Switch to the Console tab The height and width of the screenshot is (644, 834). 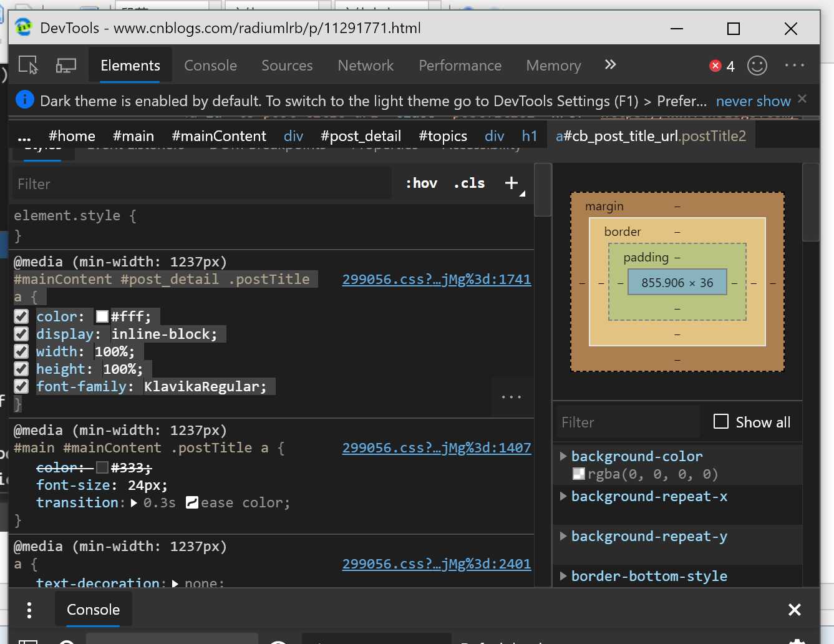click(x=211, y=66)
